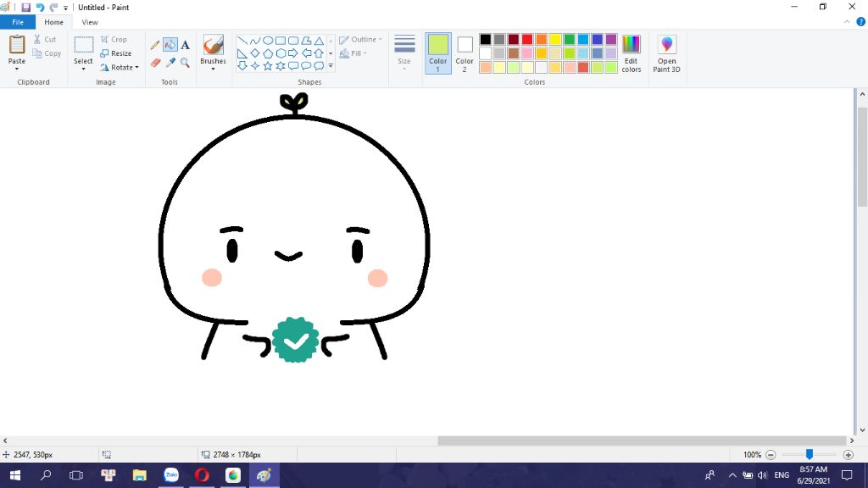This screenshot has width=868, height=488.
Task: Open the Windows Start menu
Action: tap(15, 475)
